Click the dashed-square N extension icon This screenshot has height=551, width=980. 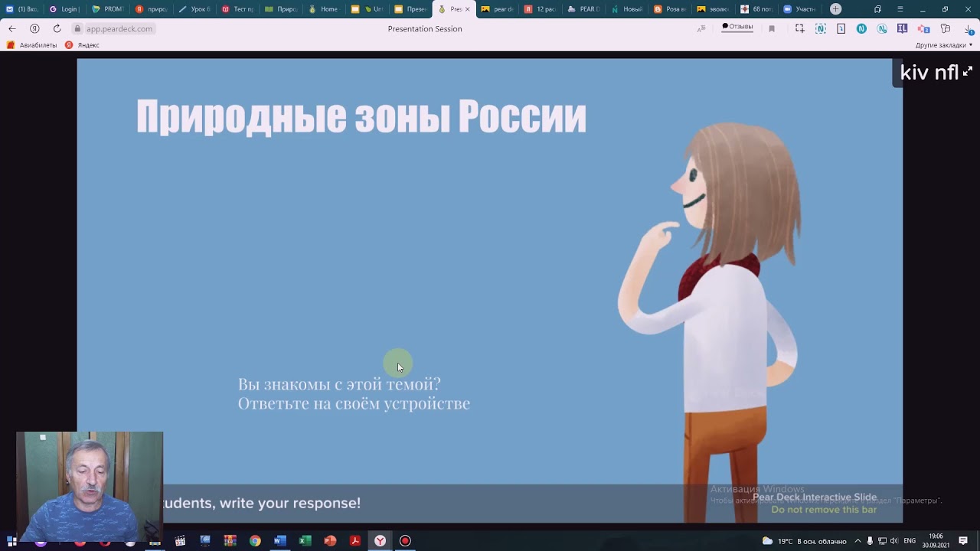821,28
